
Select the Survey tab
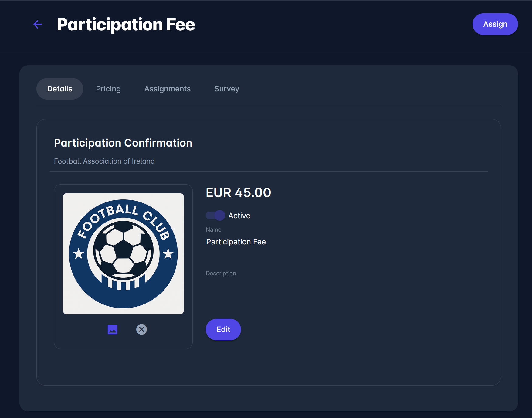(x=227, y=89)
